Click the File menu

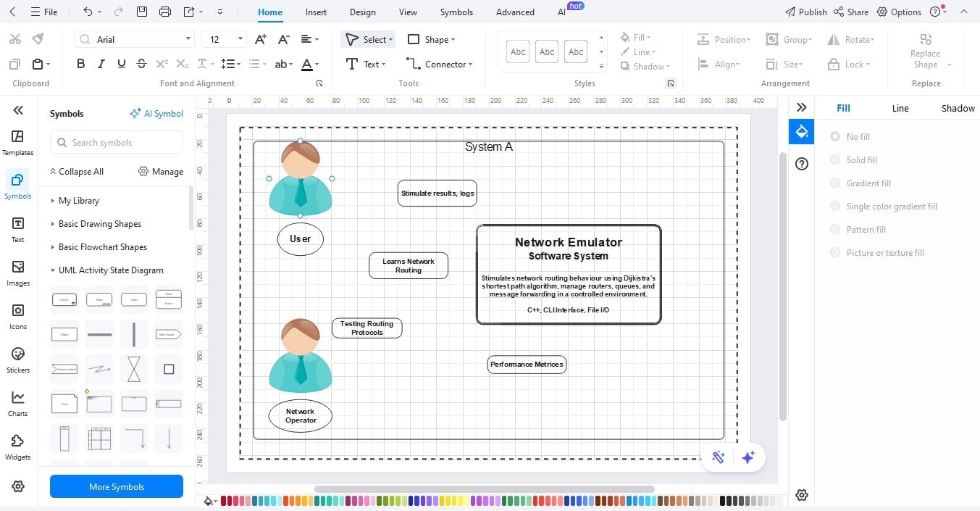tap(44, 12)
